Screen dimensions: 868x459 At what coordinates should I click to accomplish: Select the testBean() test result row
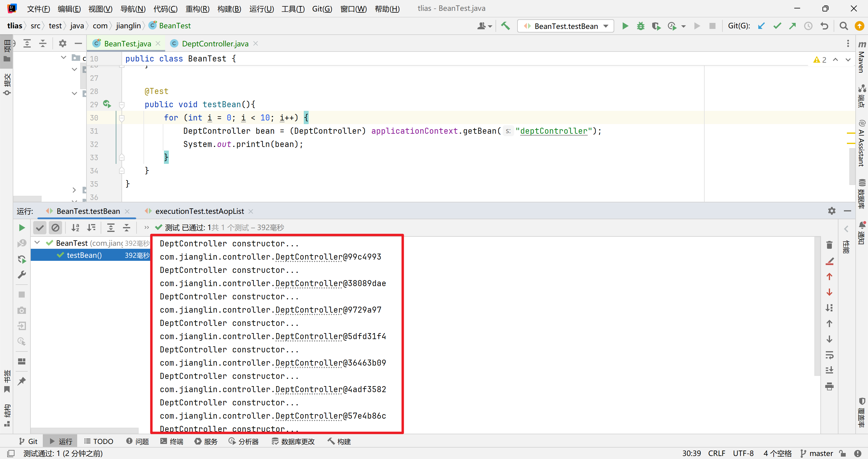click(90, 255)
